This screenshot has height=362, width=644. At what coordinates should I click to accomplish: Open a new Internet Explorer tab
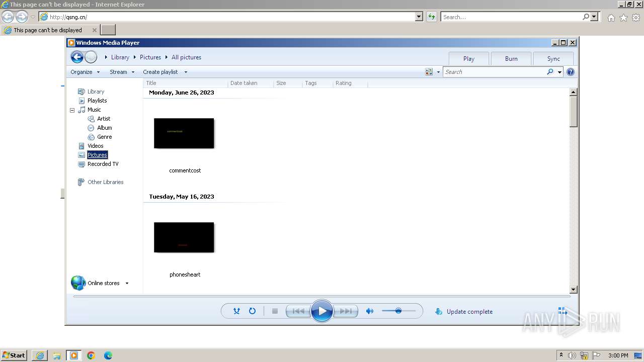[108, 30]
